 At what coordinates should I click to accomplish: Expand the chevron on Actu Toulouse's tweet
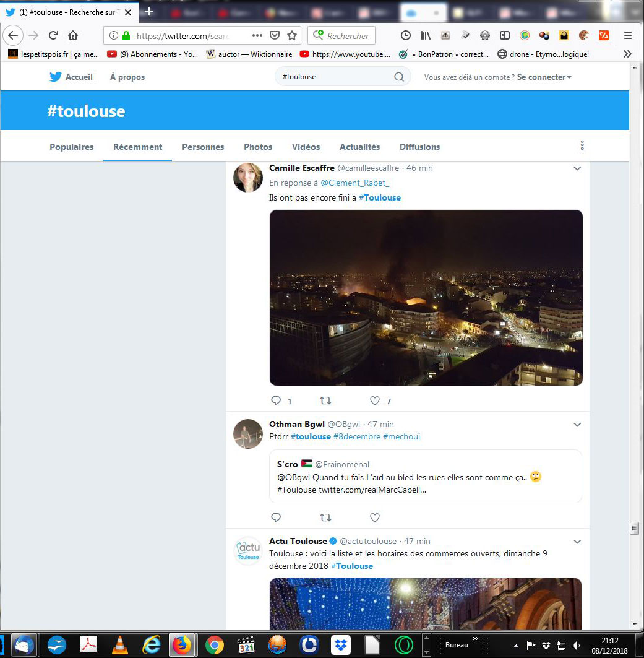tap(577, 542)
